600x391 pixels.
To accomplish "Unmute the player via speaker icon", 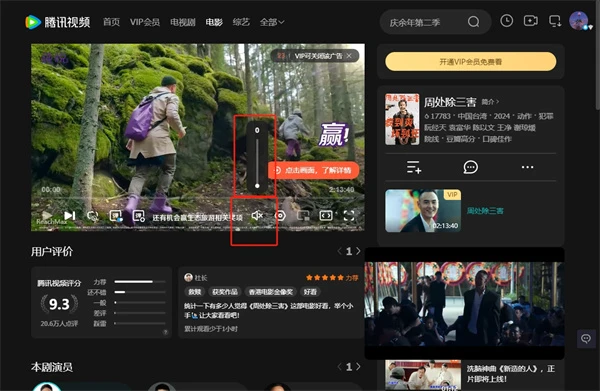I will click(x=257, y=216).
